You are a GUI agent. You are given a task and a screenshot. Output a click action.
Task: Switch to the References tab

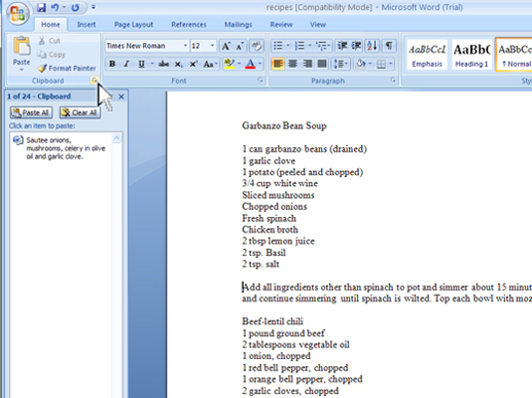click(x=189, y=25)
